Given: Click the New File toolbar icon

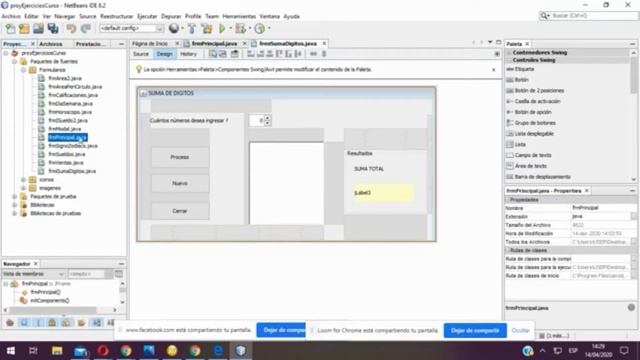Looking at the screenshot, I should point(10,29).
